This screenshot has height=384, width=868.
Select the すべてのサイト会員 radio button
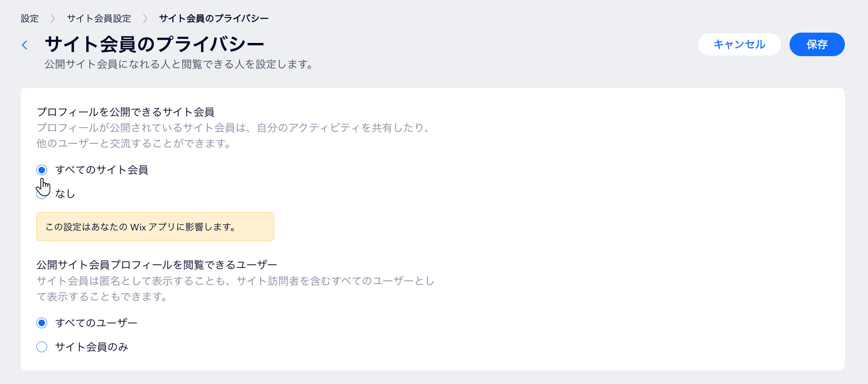(x=42, y=170)
